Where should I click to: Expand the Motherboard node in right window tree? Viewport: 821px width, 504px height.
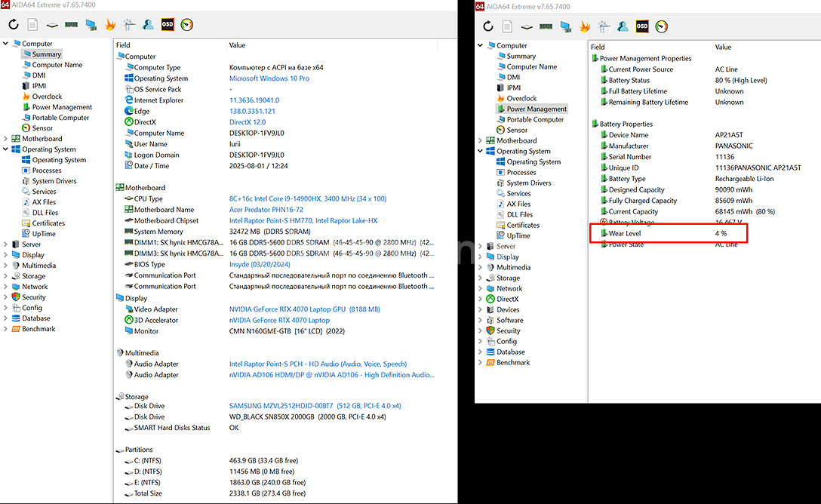click(480, 140)
